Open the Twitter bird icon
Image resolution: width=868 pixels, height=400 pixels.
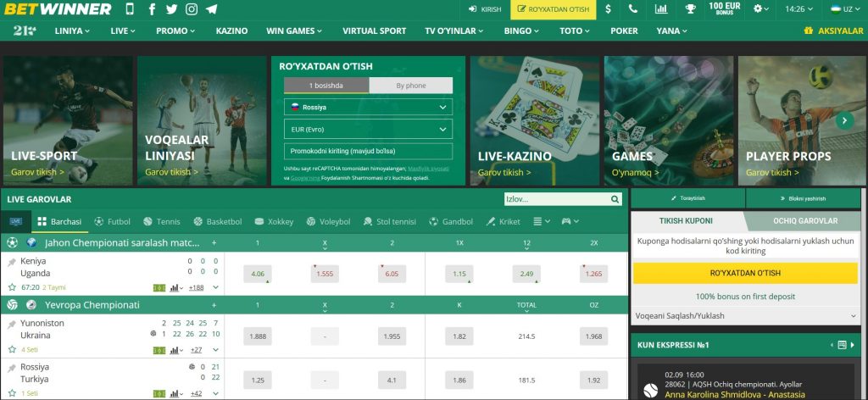pyautogui.click(x=171, y=8)
